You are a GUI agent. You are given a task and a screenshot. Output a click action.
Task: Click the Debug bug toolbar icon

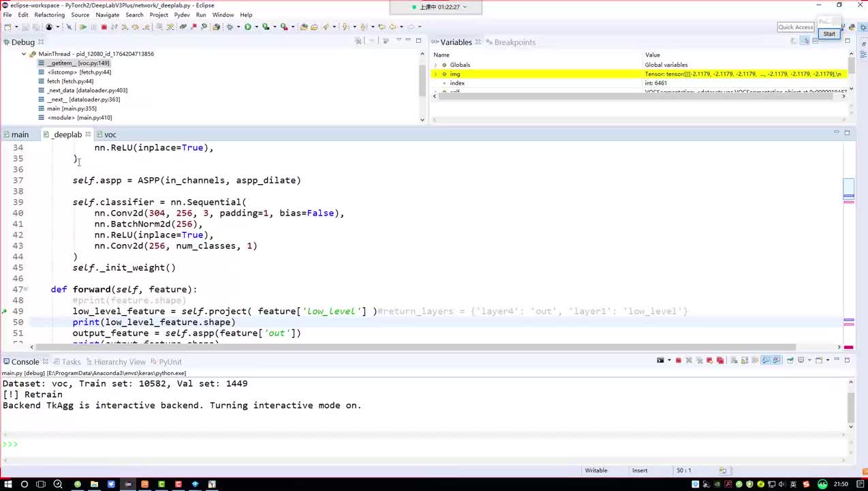(x=229, y=27)
